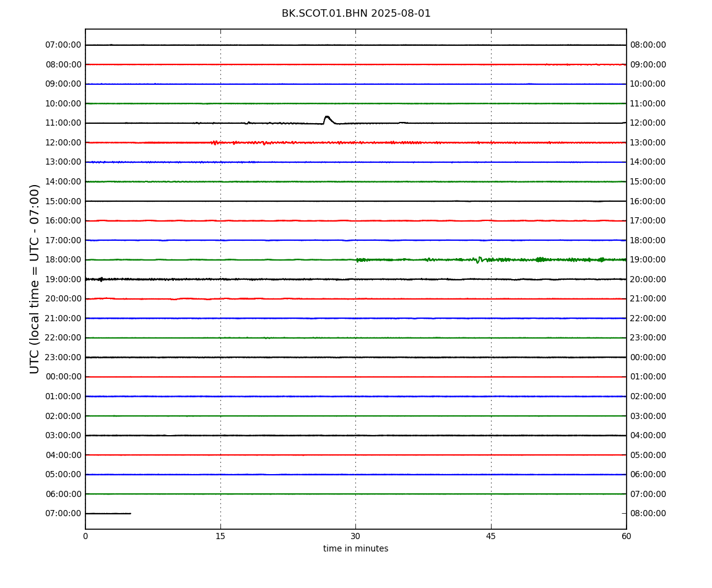
Task: Pick local-time axis label 16:00:00
Action: point(648,201)
